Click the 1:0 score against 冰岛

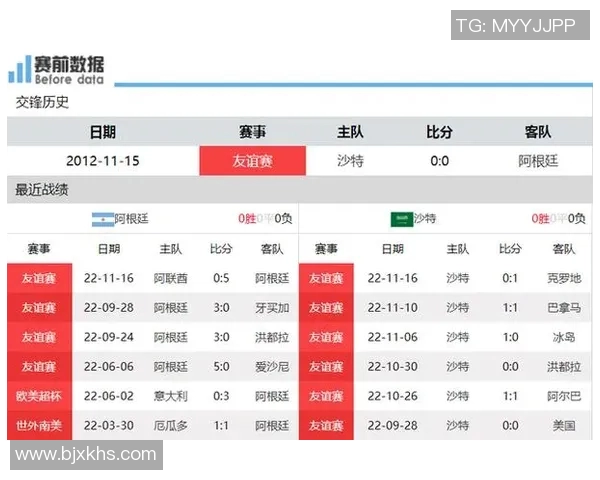510,337
